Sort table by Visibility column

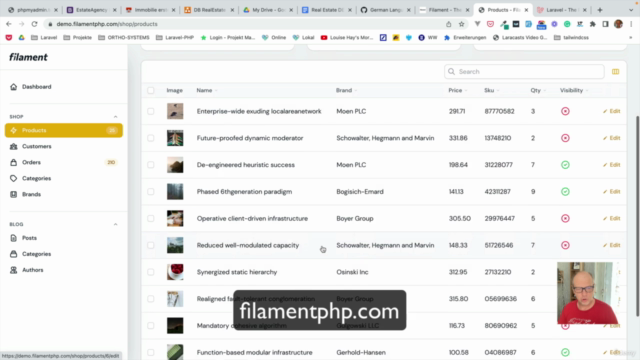coord(574,90)
